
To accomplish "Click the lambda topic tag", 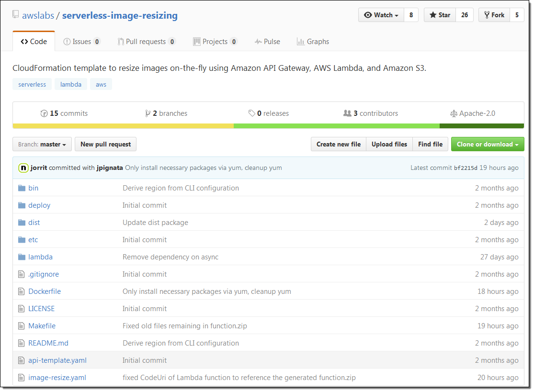I will pyautogui.click(x=71, y=84).
